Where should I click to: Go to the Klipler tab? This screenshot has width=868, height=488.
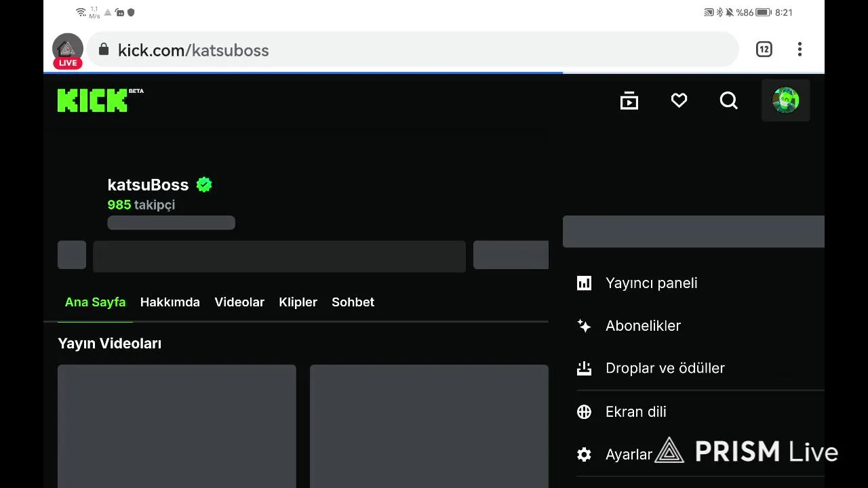[298, 302]
